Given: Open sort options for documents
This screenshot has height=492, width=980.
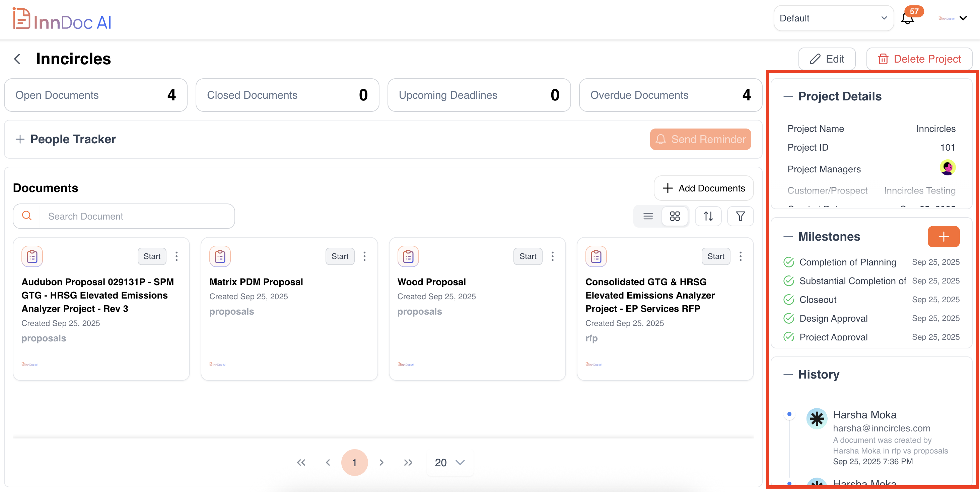Looking at the screenshot, I should [708, 216].
